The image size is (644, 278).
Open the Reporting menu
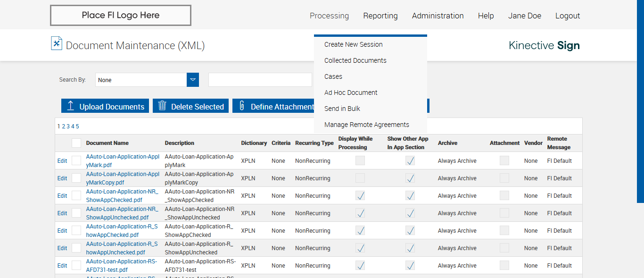tap(380, 16)
